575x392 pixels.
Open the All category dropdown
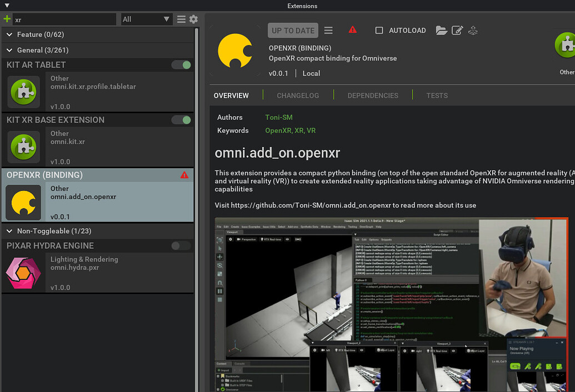point(146,18)
